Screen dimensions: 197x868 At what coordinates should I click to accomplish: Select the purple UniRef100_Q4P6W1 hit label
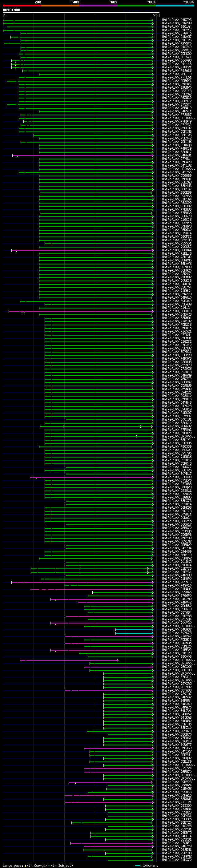(177, 155)
